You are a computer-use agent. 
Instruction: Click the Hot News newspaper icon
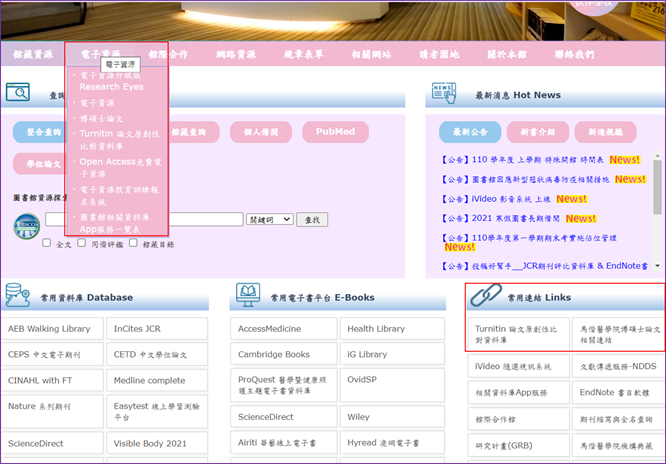click(x=443, y=93)
